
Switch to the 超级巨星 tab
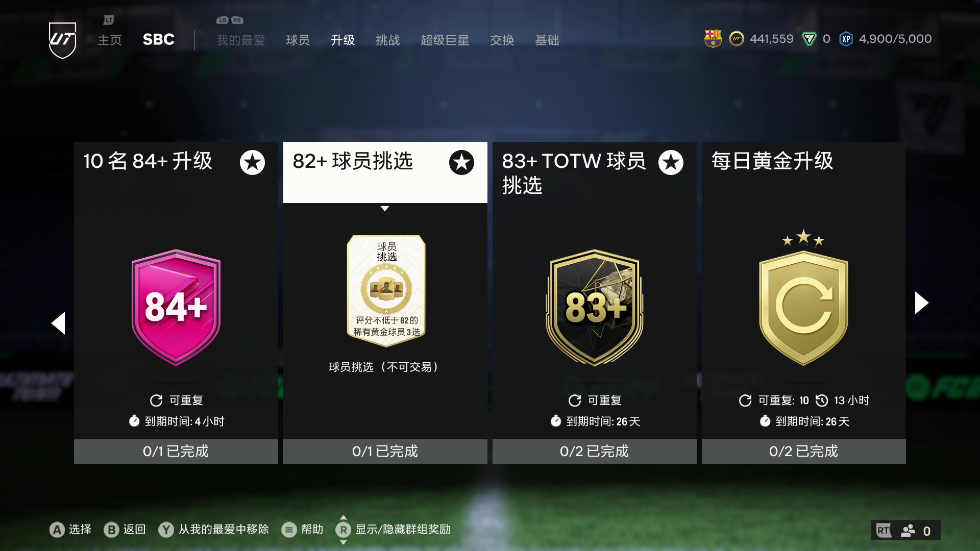(445, 40)
